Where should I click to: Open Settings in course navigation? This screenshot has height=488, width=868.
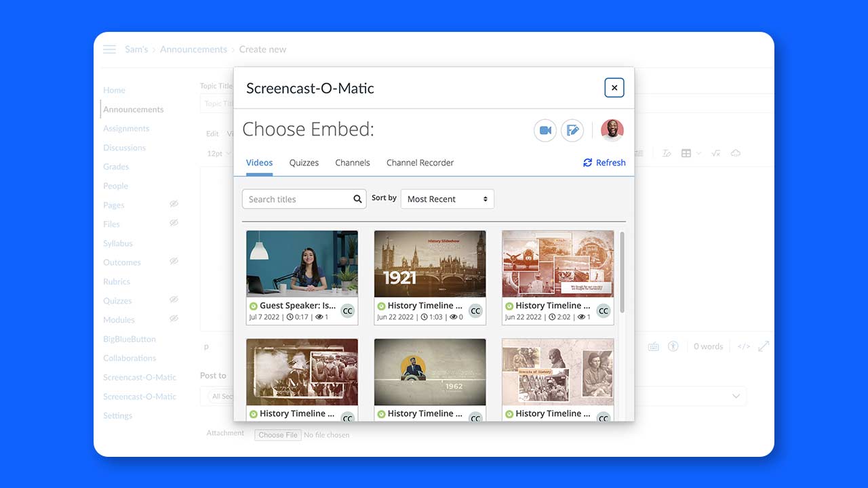[117, 415]
